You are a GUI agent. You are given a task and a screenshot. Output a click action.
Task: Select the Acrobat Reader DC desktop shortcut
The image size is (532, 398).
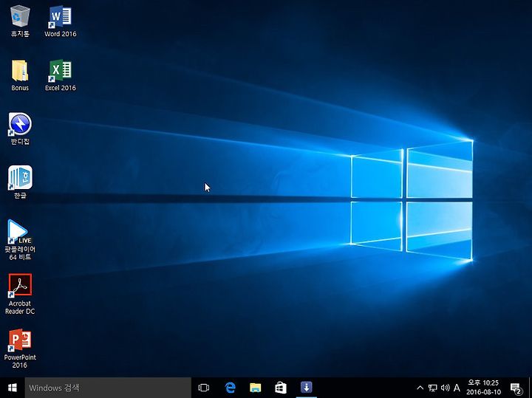[20, 294]
